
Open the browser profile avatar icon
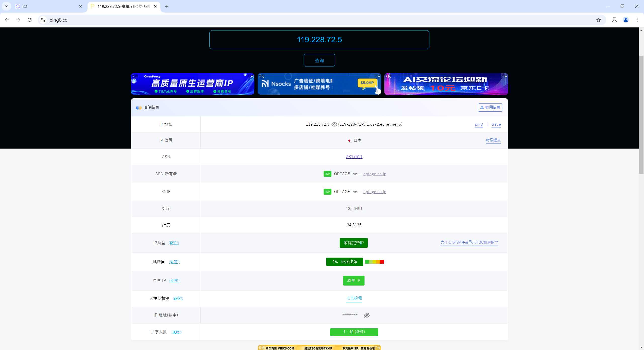(626, 20)
